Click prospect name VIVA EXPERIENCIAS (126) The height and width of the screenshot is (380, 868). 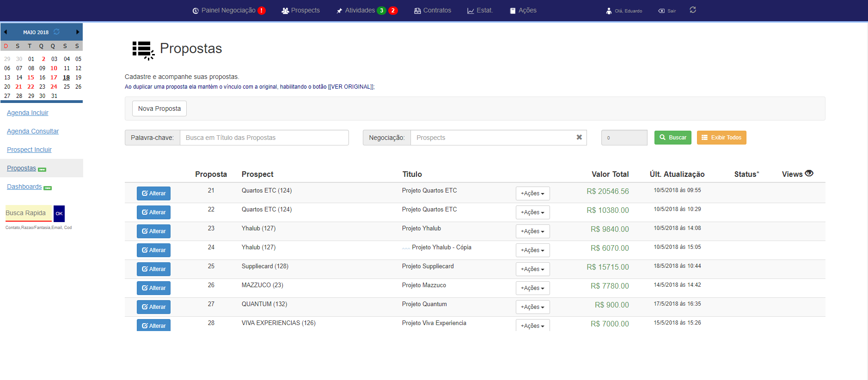(279, 323)
